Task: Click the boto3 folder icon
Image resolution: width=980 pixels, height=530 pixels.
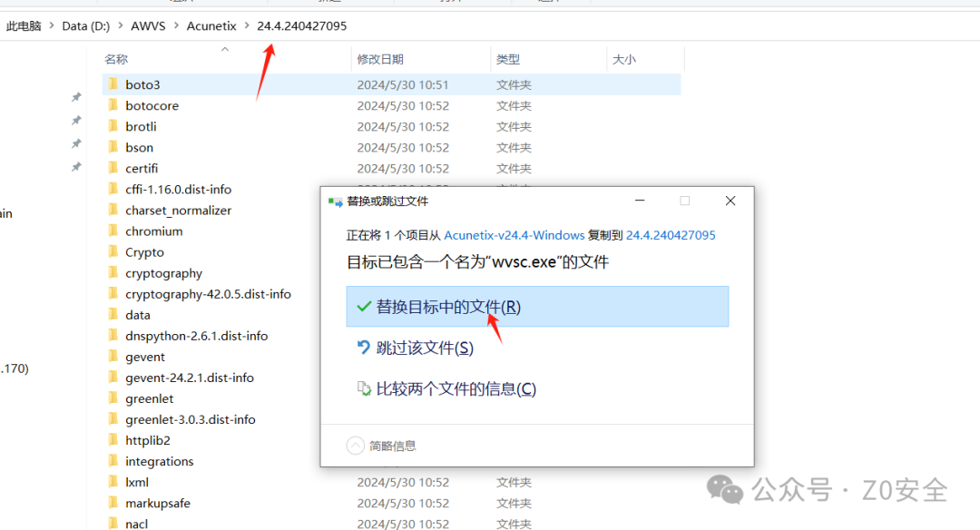Action: coord(113,84)
